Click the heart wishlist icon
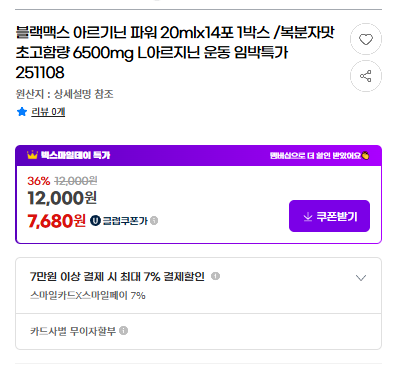 (x=366, y=39)
